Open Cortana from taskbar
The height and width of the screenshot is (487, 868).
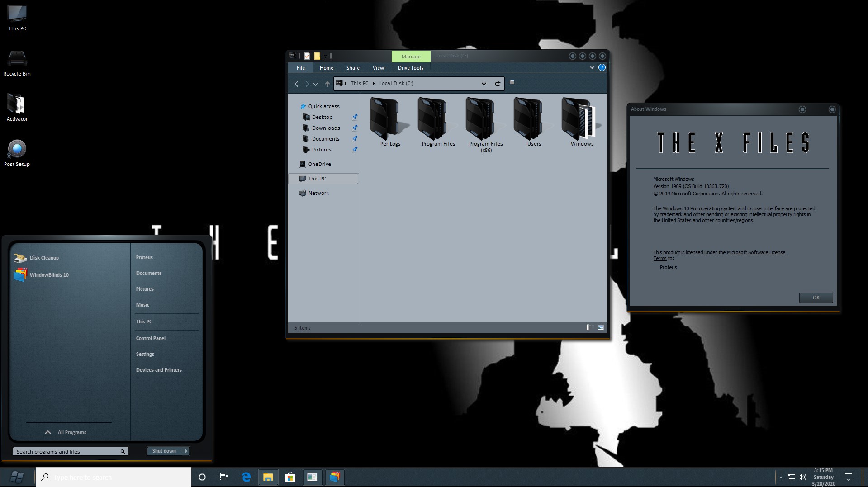pyautogui.click(x=202, y=477)
